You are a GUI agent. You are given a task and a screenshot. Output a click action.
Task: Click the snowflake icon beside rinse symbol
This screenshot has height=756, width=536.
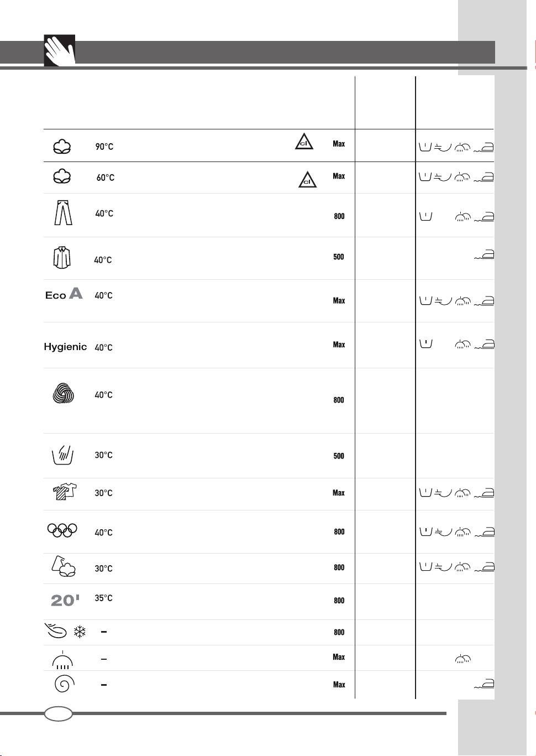tap(80, 632)
